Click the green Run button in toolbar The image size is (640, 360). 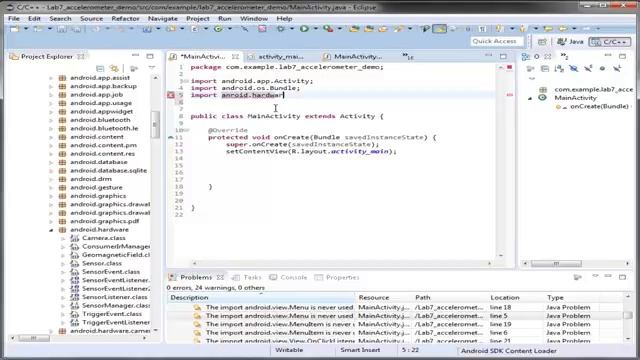[x=304, y=29]
